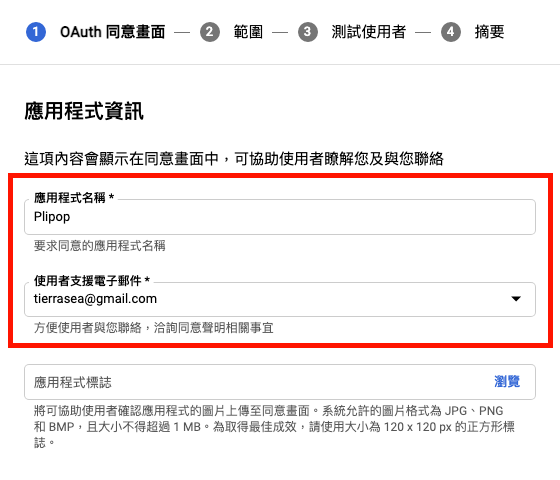Expand the email dropdown arrow
This screenshot has width=560, height=480.
tap(516, 299)
